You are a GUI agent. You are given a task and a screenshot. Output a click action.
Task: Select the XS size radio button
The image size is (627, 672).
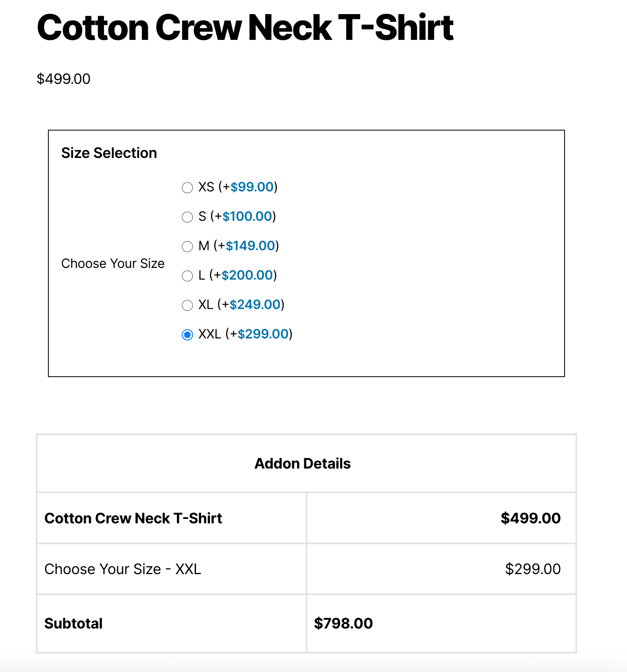(187, 188)
